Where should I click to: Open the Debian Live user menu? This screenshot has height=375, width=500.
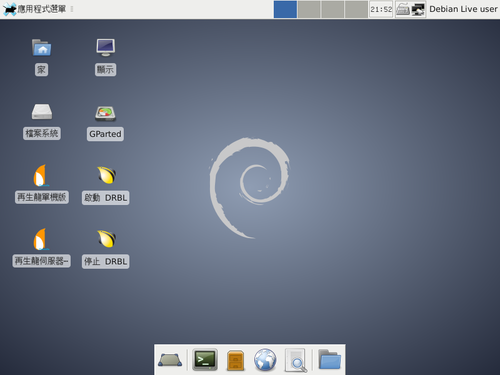coord(463,9)
